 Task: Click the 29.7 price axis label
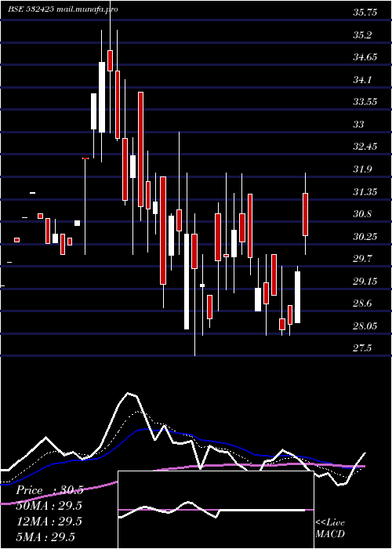363,258
